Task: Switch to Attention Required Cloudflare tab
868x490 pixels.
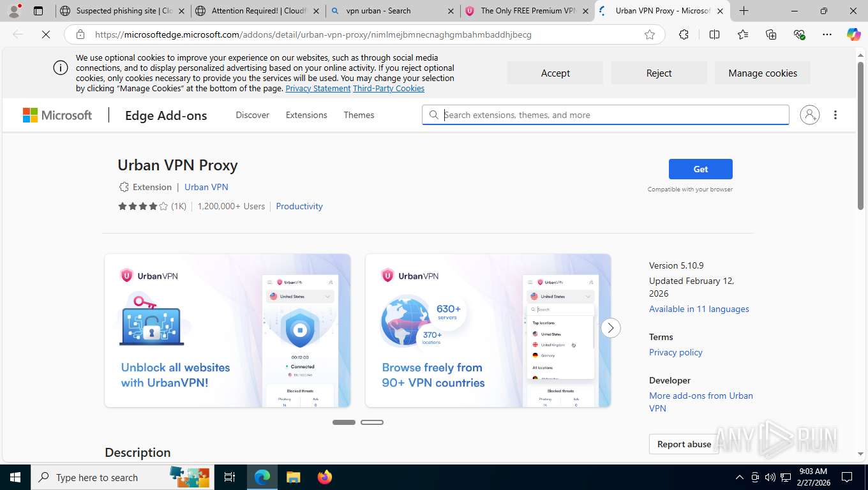Action: click(x=258, y=11)
